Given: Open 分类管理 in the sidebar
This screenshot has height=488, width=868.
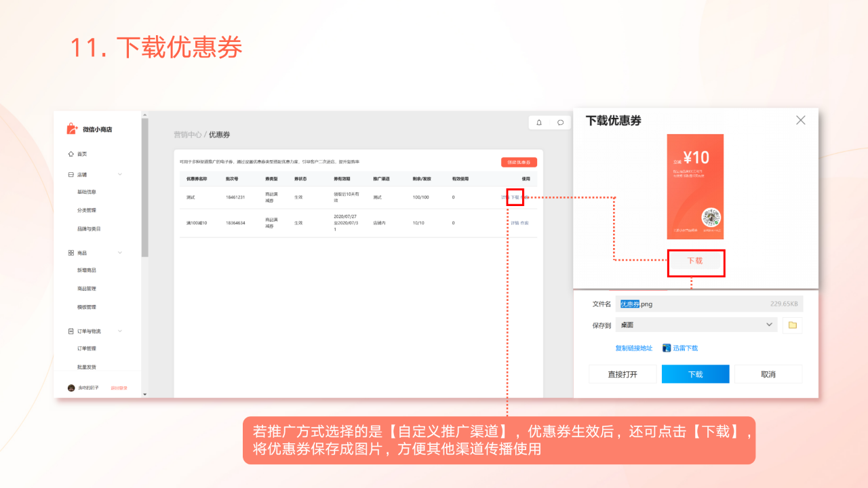Looking at the screenshot, I should [x=87, y=210].
